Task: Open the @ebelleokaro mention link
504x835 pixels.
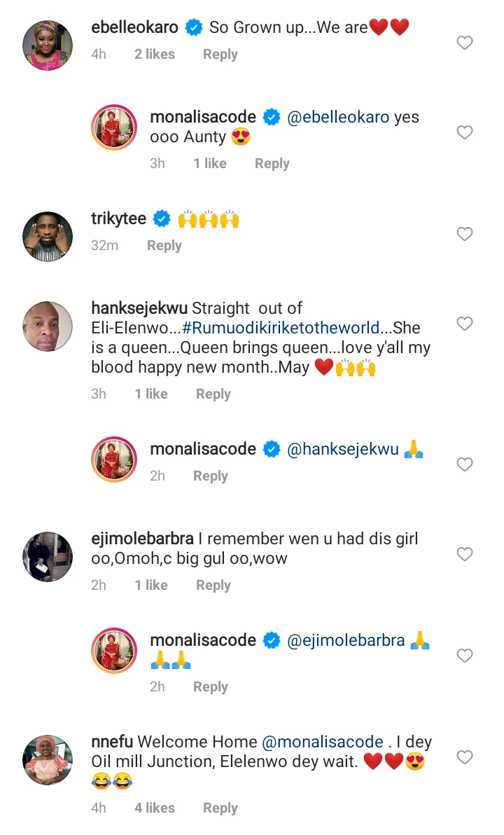Action: (338, 117)
